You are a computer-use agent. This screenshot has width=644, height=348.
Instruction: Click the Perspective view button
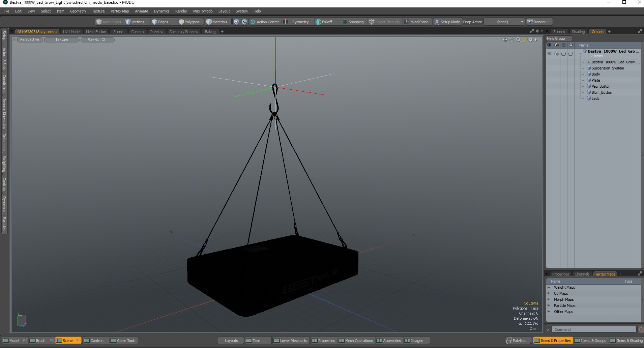(x=30, y=40)
